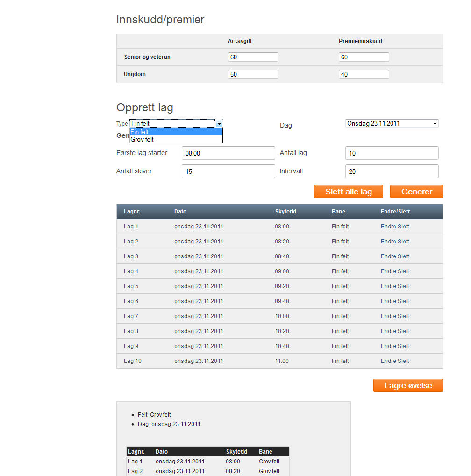Click the 'Generer' button
Screen dimensions: 471x476
click(x=416, y=192)
